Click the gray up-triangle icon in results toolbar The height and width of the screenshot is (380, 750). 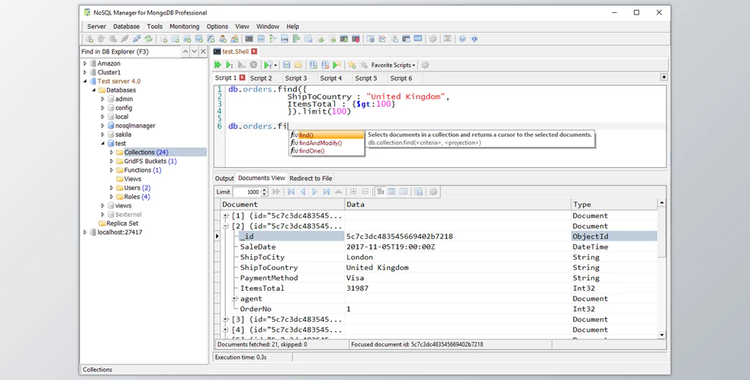click(x=338, y=191)
